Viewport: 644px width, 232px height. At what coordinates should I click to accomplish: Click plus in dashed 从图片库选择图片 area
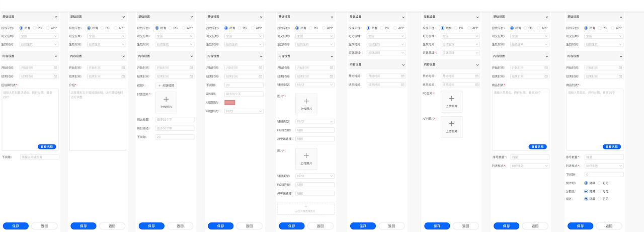[x=305, y=206]
